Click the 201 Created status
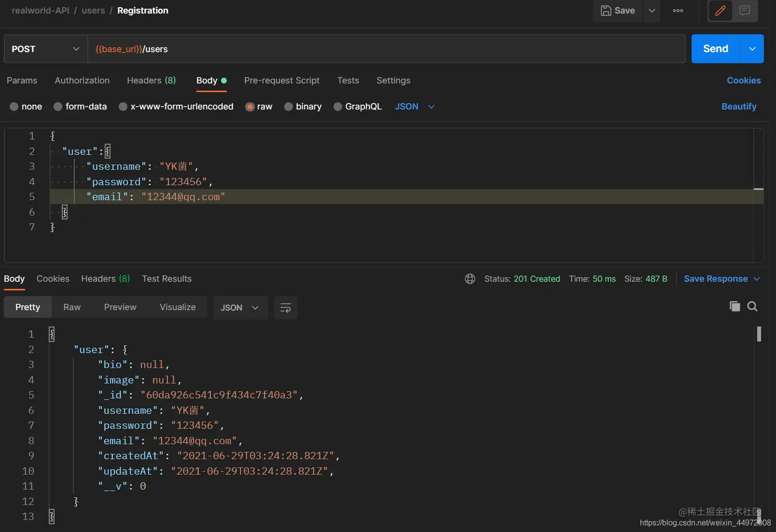The height and width of the screenshot is (532, 776). (537, 279)
